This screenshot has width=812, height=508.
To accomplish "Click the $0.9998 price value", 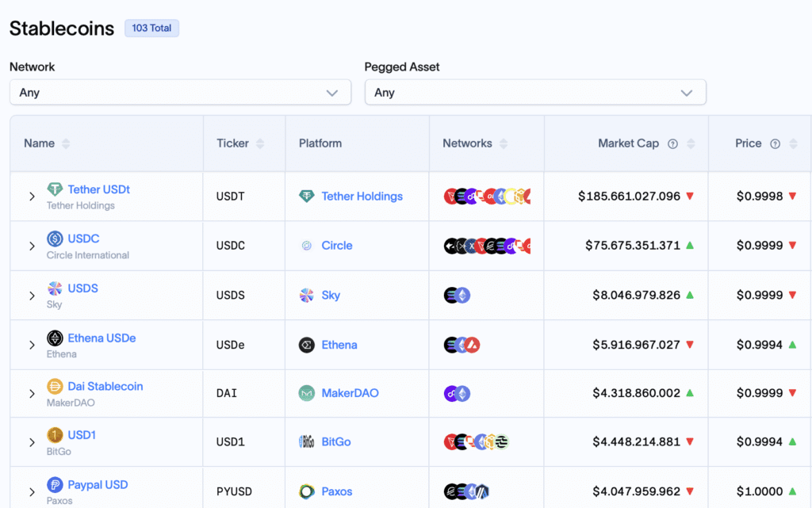I will (x=760, y=196).
